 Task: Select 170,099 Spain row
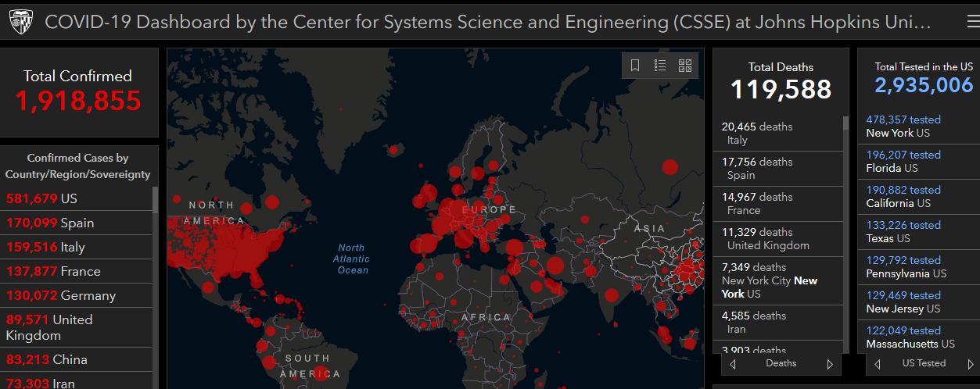pos(76,223)
